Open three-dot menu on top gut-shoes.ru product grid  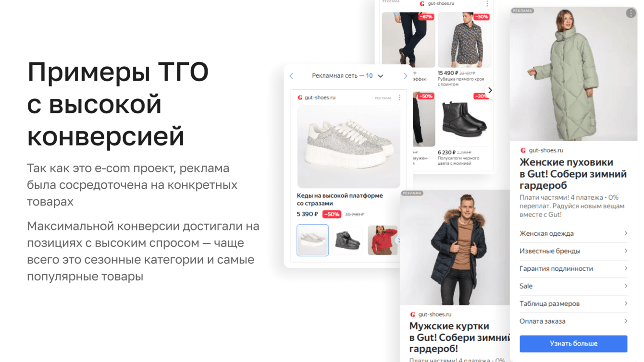[487, 3]
